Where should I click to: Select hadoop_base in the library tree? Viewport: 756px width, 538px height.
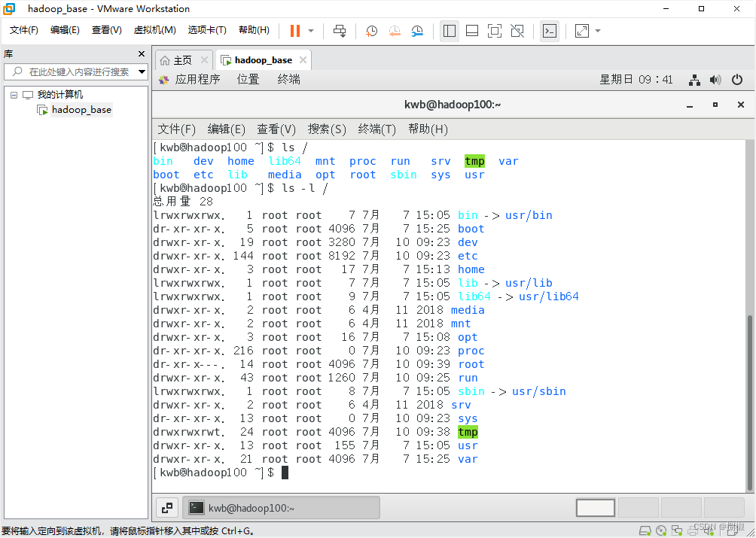(81, 110)
